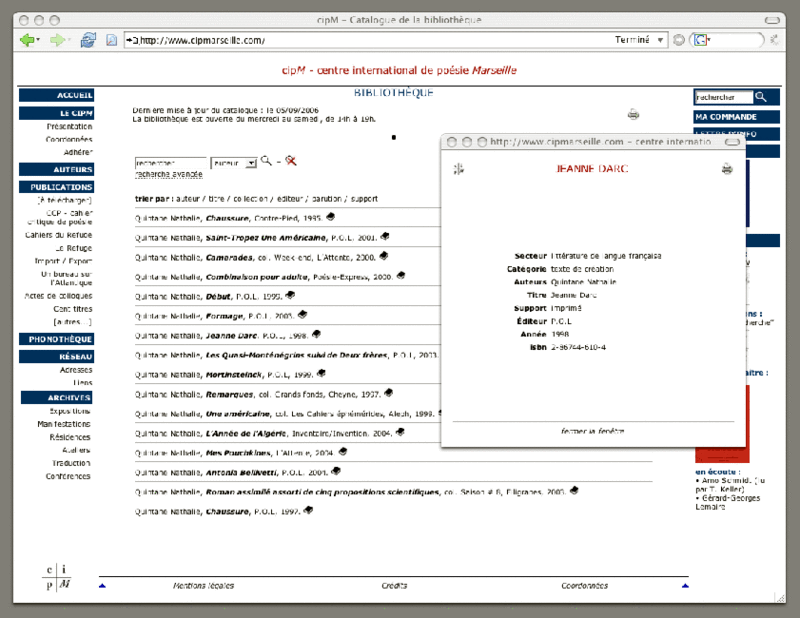Click the cipM logo at bottom left
This screenshot has height=618, width=800.
click(x=56, y=577)
